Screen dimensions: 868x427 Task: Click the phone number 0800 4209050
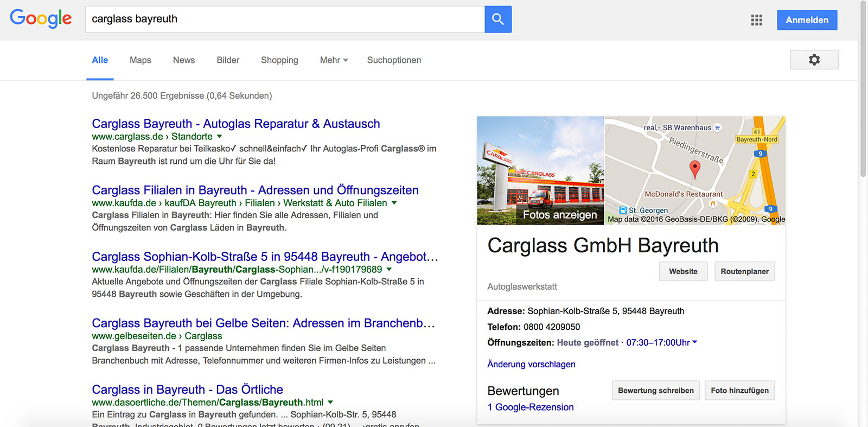(x=552, y=327)
